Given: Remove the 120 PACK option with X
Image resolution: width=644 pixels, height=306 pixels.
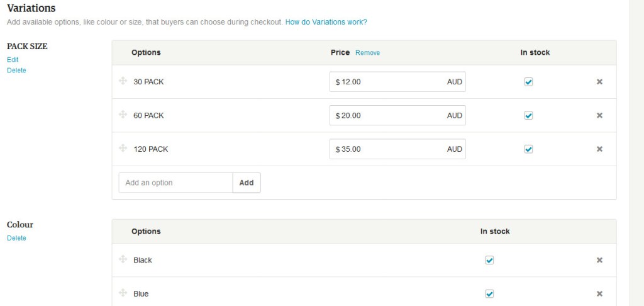Looking at the screenshot, I should click(x=599, y=149).
